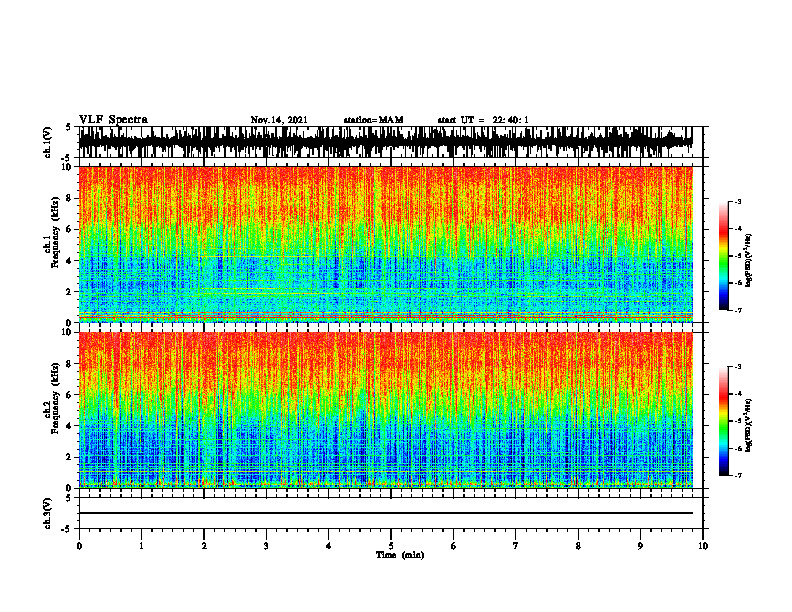Click the ch.1 color scale bar

pyautogui.click(x=723, y=256)
